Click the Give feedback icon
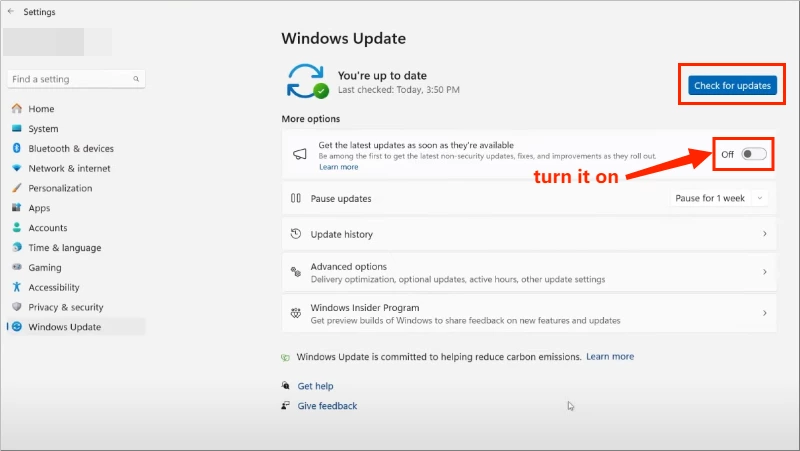This screenshot has width=800, height=451. (x=286, y=406)
